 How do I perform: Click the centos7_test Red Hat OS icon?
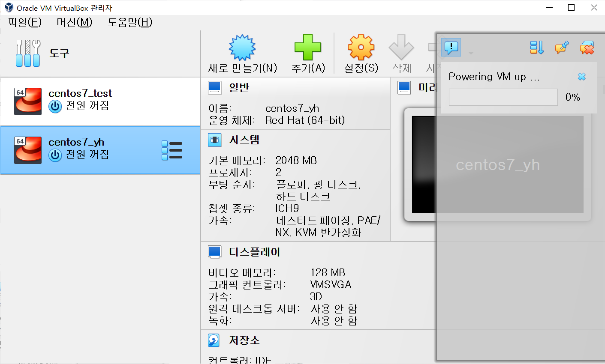coord(28,101)
